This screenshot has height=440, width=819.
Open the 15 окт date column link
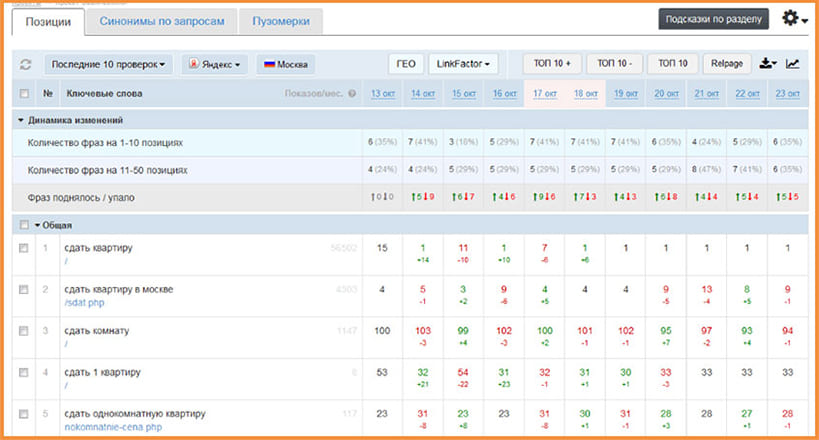click(464, 94)
